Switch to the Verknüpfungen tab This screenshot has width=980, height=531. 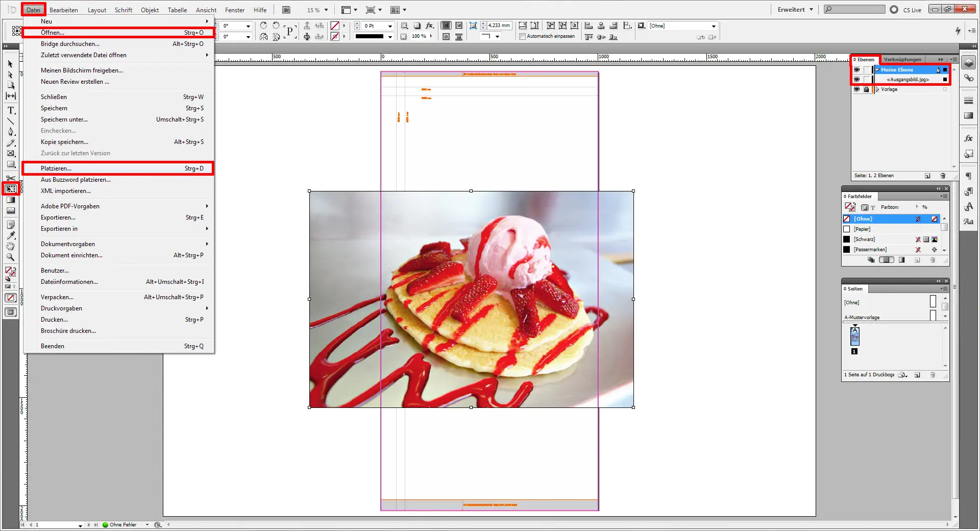point(902,59)
